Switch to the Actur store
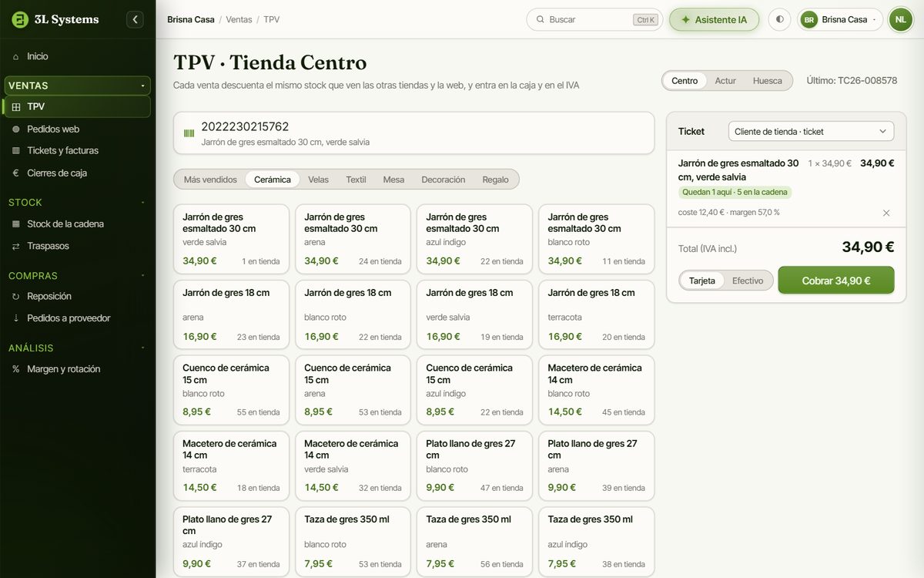 (725, 81)
